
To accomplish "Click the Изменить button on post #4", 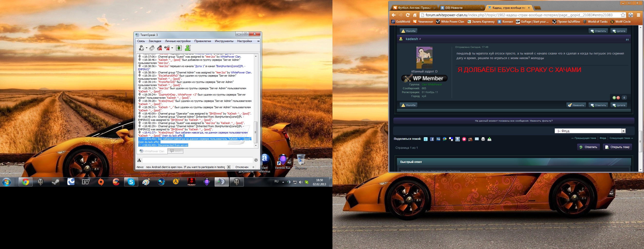I will click(576, 105).
